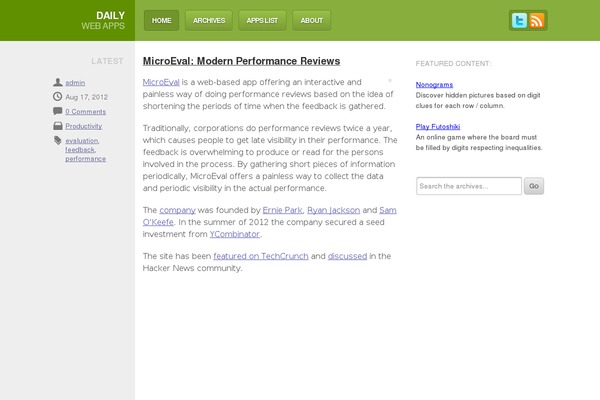Open the RSS feed icon
Image resolution: width=600 pixels, height=400 pixels.
click(x=537, y=20)
